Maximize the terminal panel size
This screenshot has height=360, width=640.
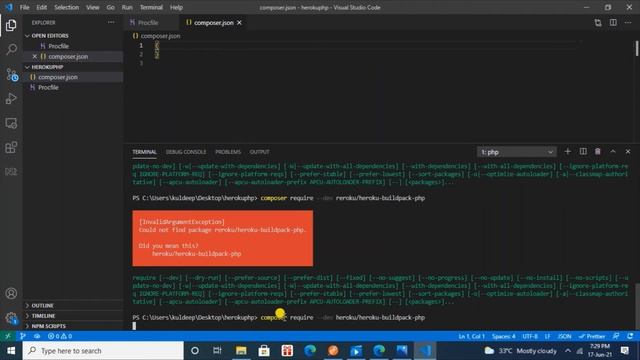tap(613, 151)
